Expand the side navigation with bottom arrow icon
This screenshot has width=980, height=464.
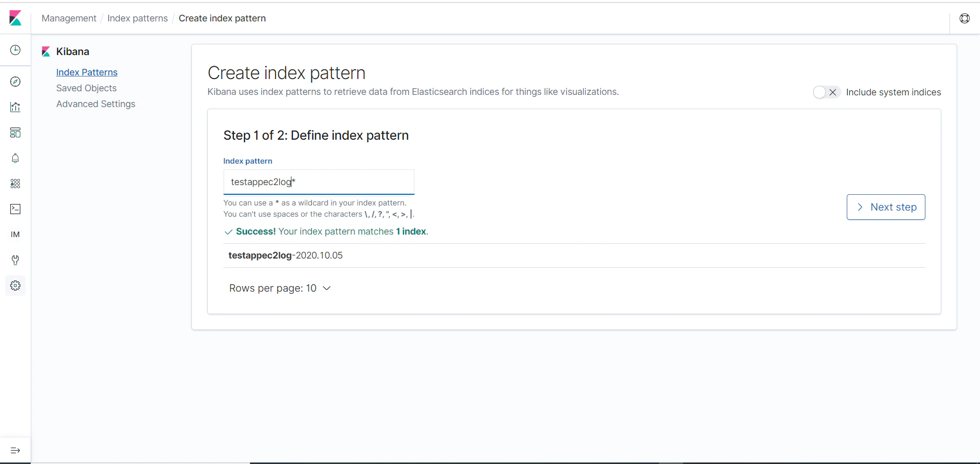(x=15, y=450)
